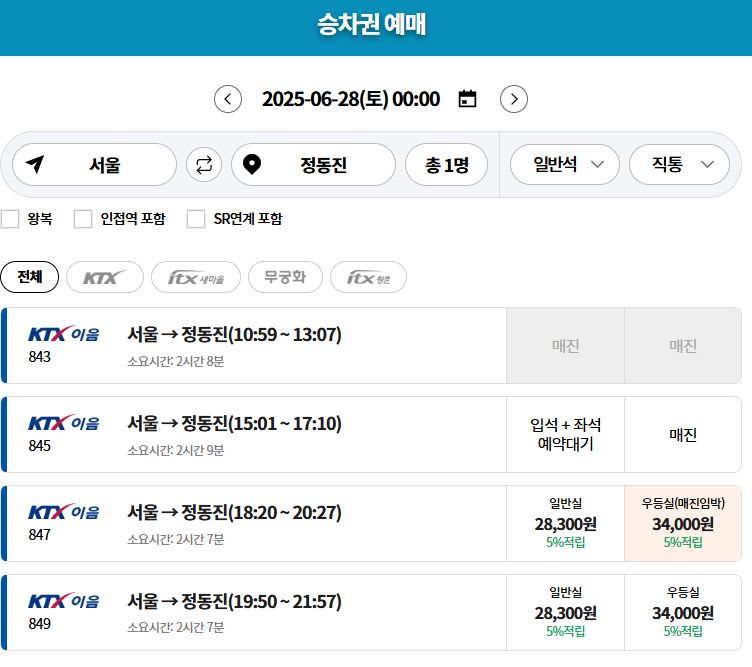Viewport: 752px width, 667px height.
Task: Click 소요시간: 2시간 9분 text
Action: coord(176,450)
